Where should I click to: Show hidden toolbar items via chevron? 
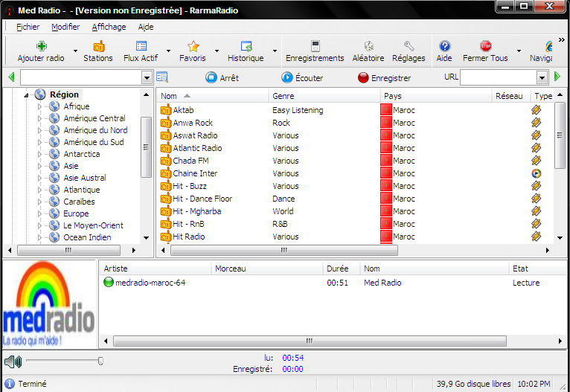[x=562, y=39]
